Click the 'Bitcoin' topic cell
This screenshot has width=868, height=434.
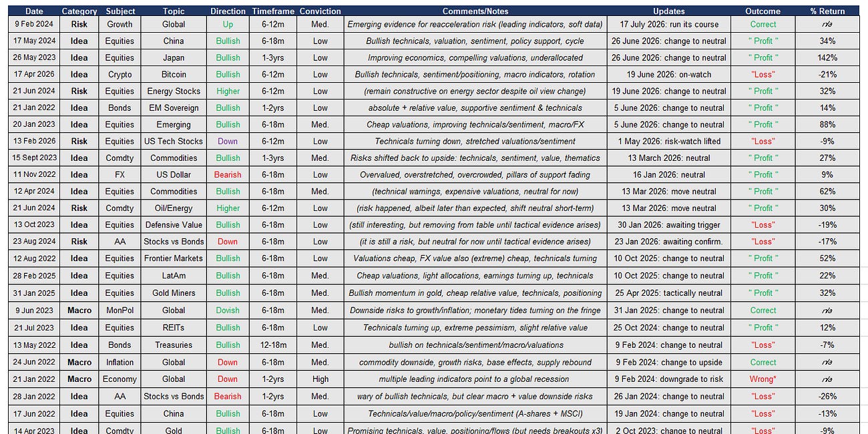pyautogui.click(x=174, y=74)
